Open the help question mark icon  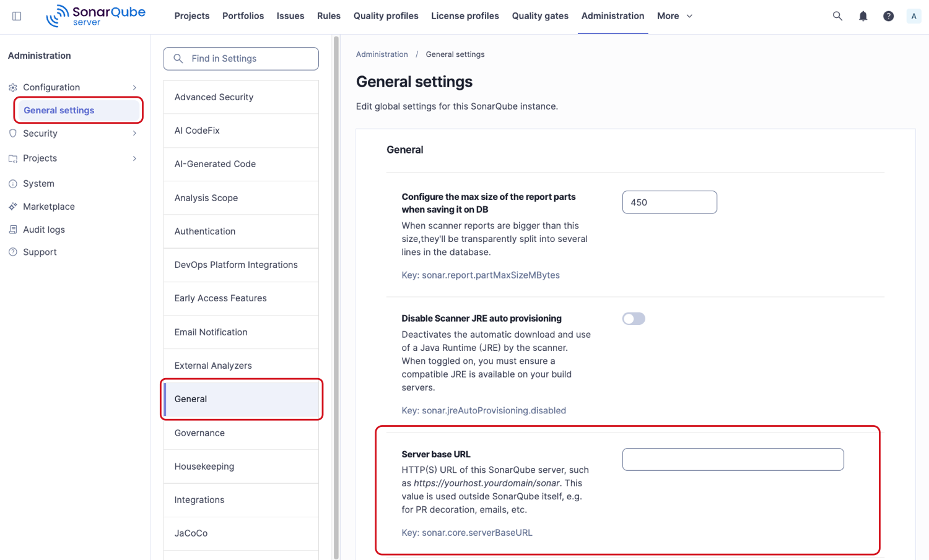click(x=888, y=16)
